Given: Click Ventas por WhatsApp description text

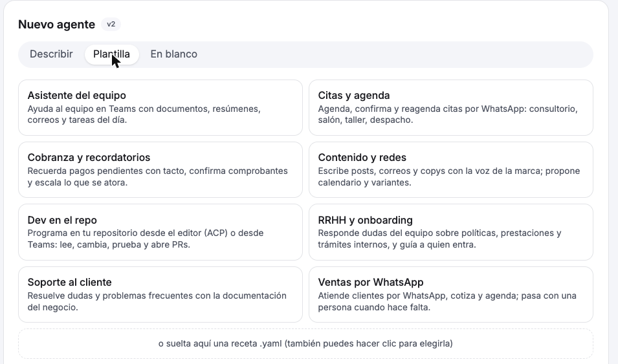Looking at the screenshot, I should [x=447, y=301].
